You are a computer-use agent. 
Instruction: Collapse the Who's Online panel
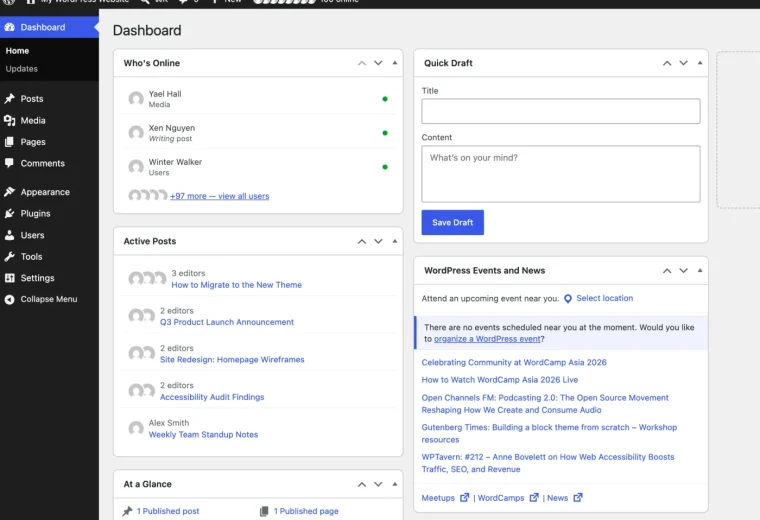coord(395,63)
